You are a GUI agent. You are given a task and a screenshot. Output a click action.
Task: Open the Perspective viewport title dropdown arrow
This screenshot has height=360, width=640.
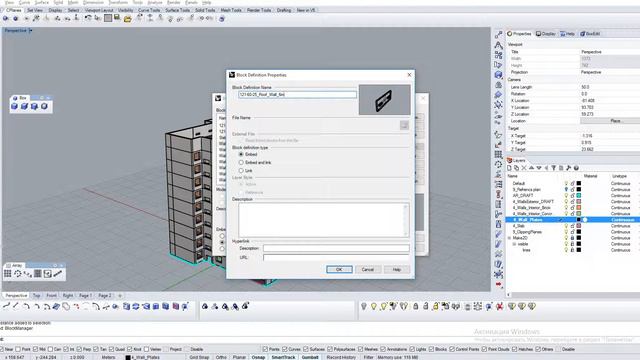coord(31,31)
